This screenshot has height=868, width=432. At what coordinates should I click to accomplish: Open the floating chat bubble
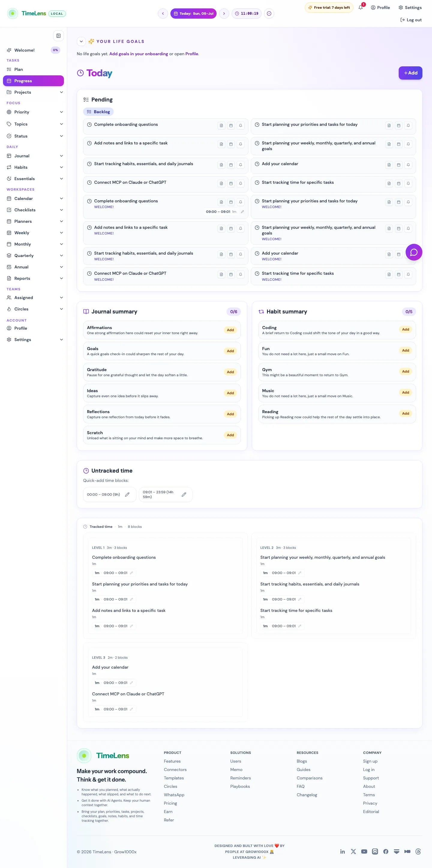point(414,253)
